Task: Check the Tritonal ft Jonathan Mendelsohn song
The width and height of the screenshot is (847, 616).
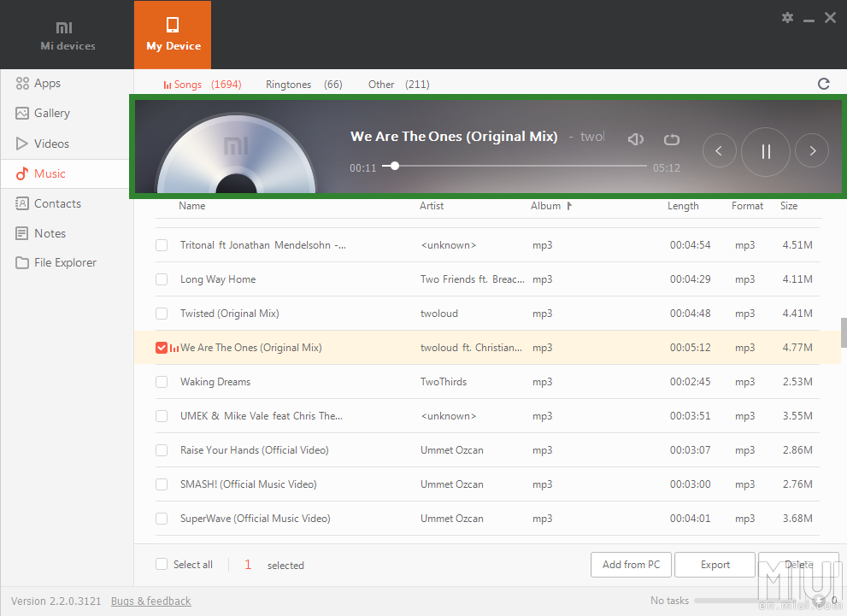Action: pos(162,245)
